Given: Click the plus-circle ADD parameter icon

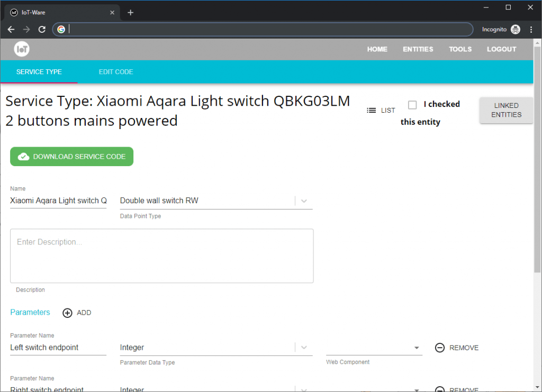Looking at the screenshot, I should (67, 313).
